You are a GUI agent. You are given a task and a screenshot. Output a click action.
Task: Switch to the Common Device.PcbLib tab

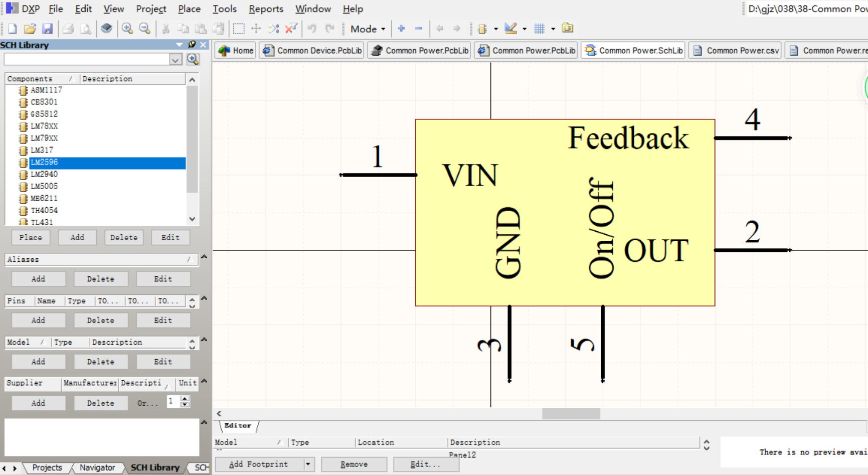coord(311,50)
